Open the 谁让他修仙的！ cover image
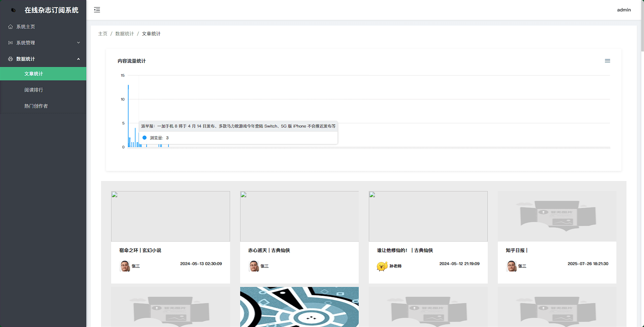This screenshot has width=644, height=327. 428,216
